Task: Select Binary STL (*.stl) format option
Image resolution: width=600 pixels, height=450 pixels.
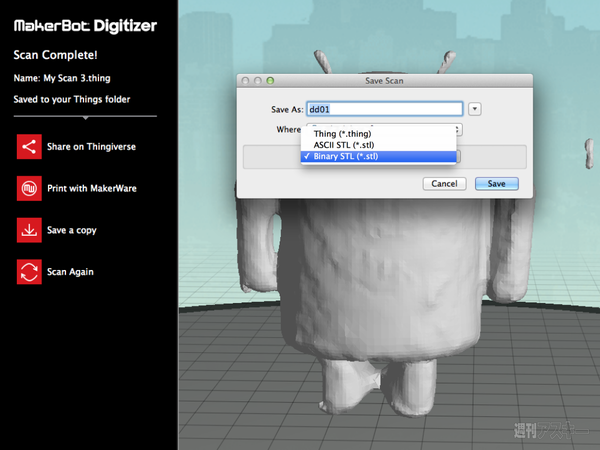Action: pyautogui.click(x=379, y=156)
